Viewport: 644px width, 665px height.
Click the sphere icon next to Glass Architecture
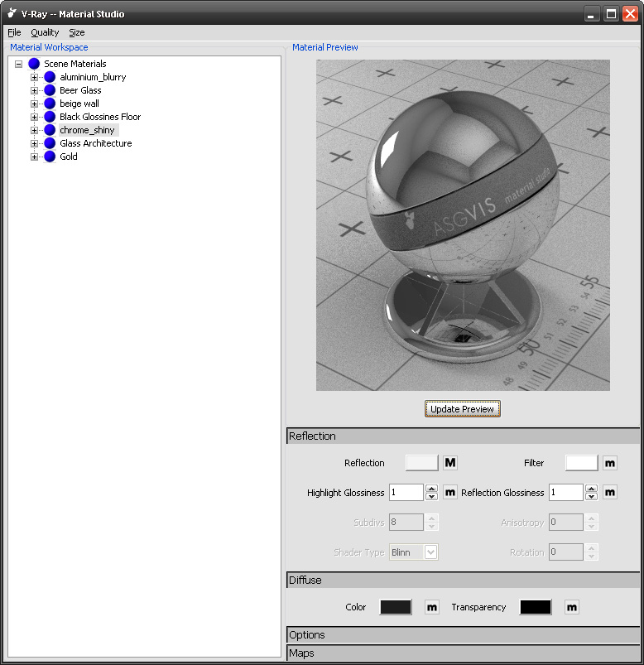point(50,143)
